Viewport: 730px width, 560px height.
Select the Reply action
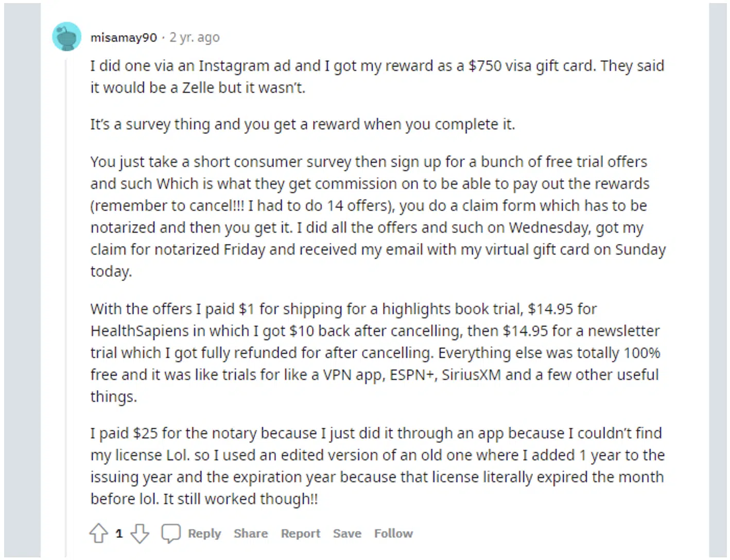click(x=204, y=533)
